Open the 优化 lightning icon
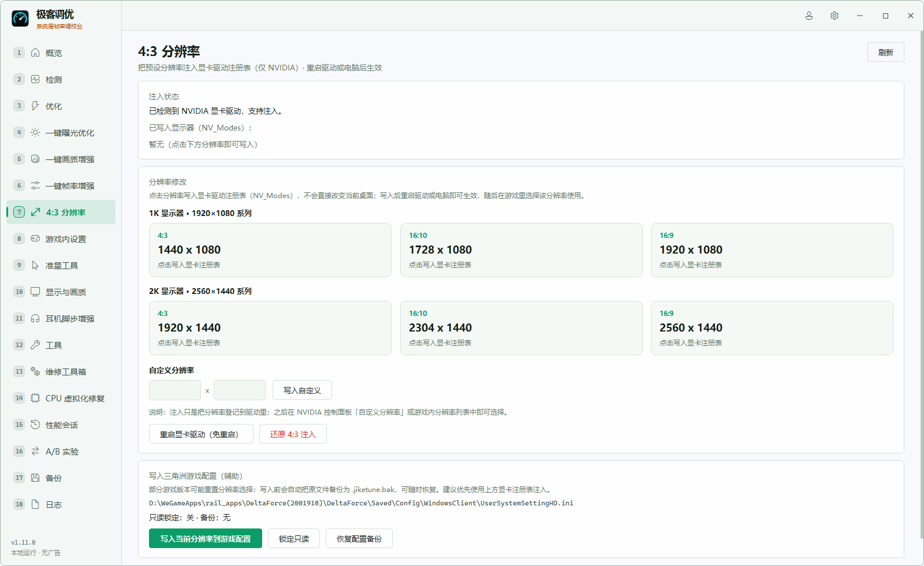The width and height of the screenshot is (924, 566). tap(35, 106)
